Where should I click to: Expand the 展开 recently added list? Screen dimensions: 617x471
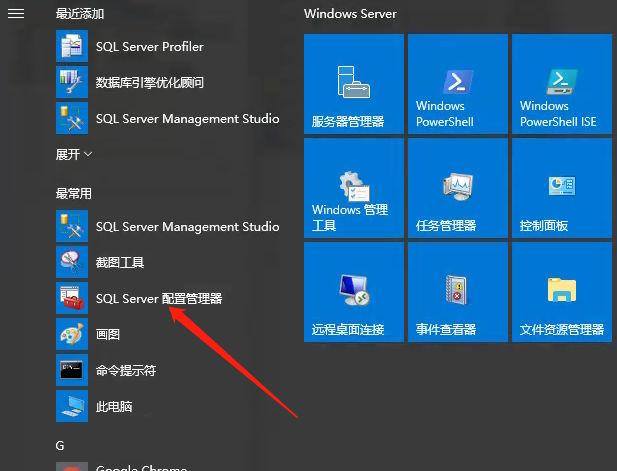tap(74, 154)
